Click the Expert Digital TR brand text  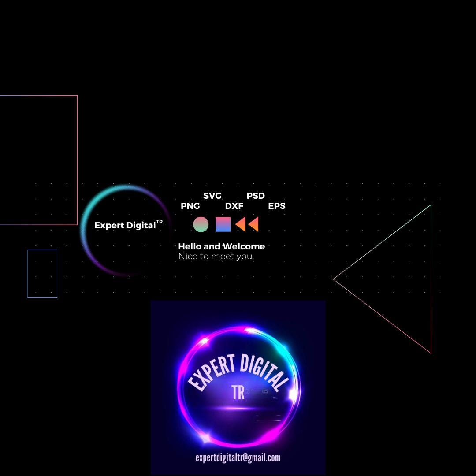(128, 225)
